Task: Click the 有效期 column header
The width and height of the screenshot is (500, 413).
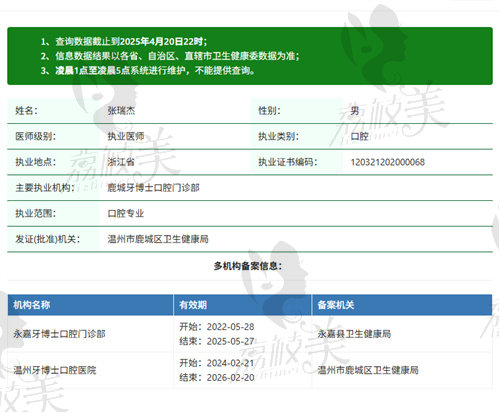Action: pos(193,305)
